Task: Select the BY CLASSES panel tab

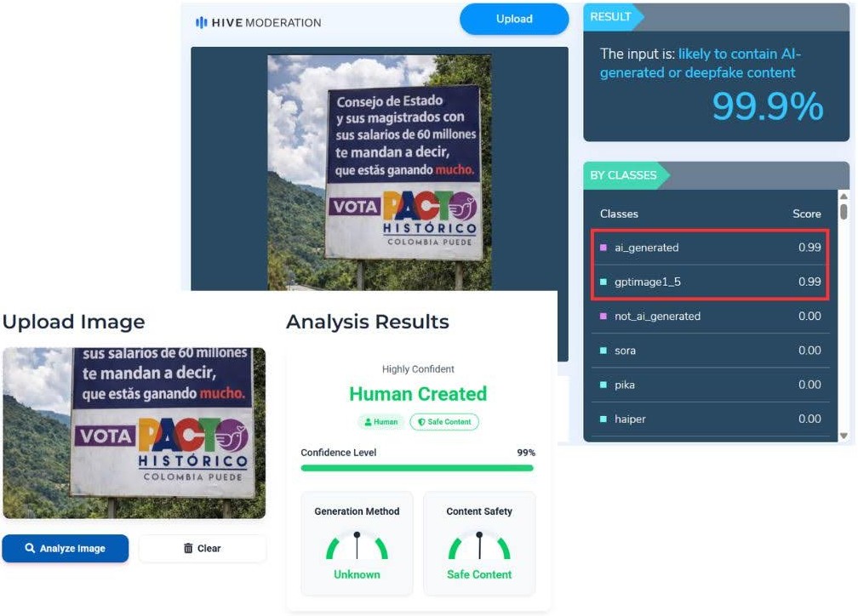Action: tap(624, 175)
